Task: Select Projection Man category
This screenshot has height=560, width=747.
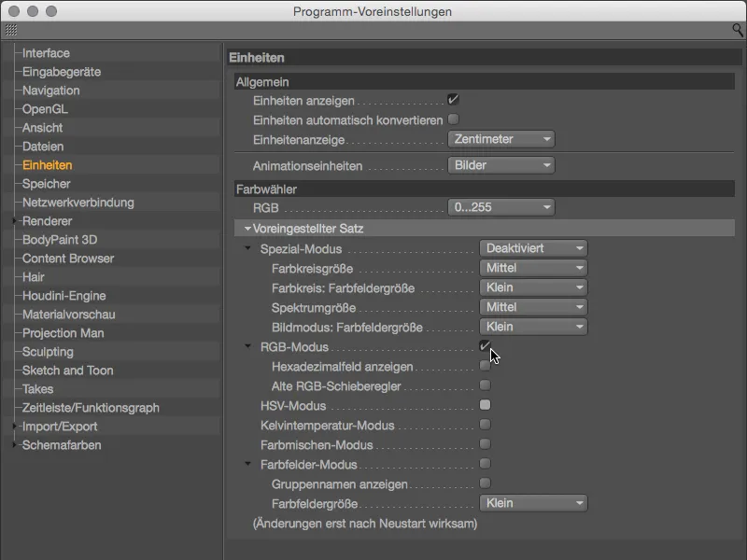Action: [x=63, y=333]
